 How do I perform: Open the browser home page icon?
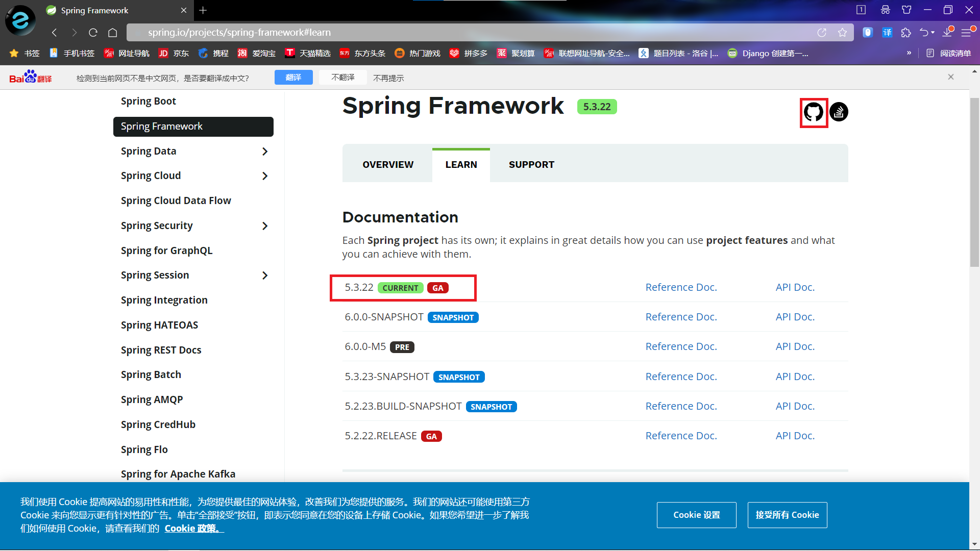pyautogui.click(x=113, y=33)
